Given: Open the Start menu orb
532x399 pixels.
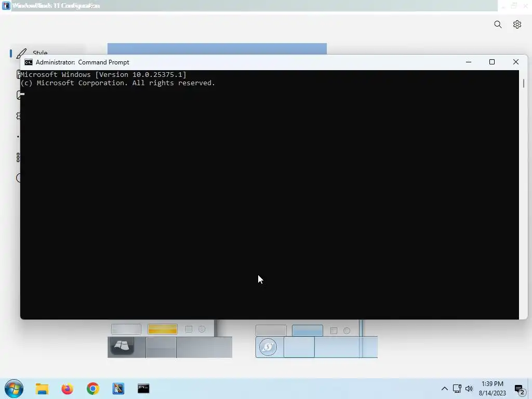Looking at the screenshot, I should (x=14, y=389).
